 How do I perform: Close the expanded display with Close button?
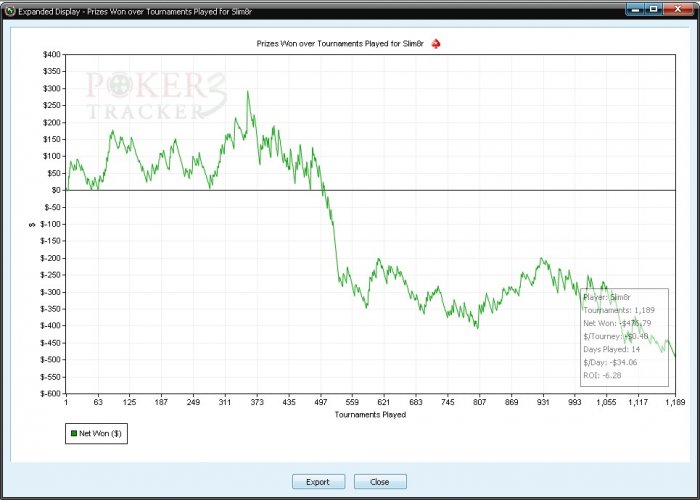click(x=380, y=482)
